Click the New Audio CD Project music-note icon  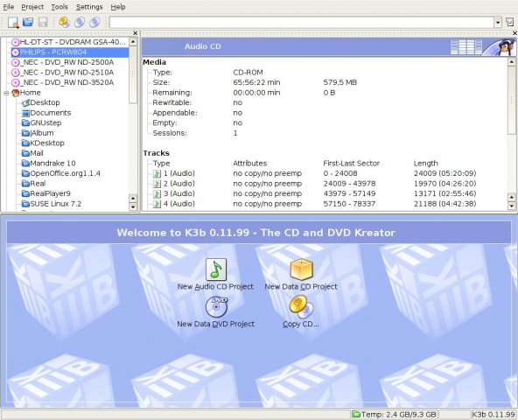tap(216, 269)
